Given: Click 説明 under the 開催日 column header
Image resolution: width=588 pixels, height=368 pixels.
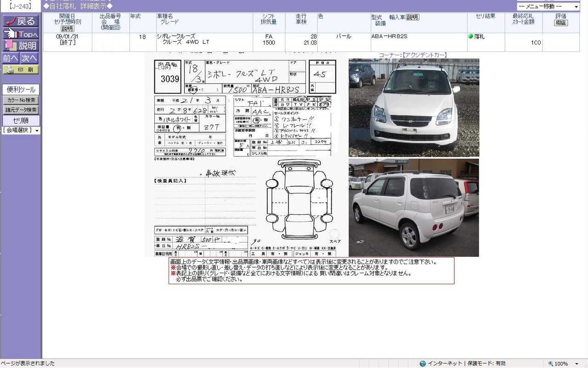Looking at the screenshot, I should pyautogui.click(x=68, y=29).
